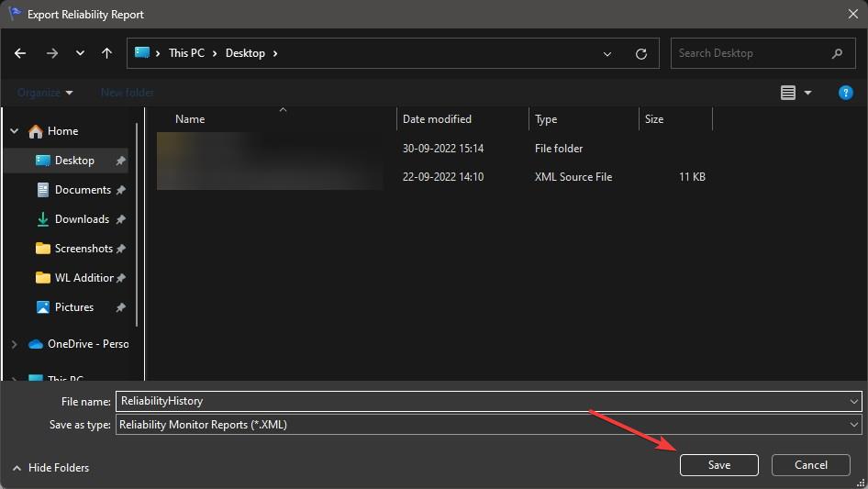The height and width of the screenshot is (489, 868).
Task: Go forward with the right arrow
Action: 52,53
